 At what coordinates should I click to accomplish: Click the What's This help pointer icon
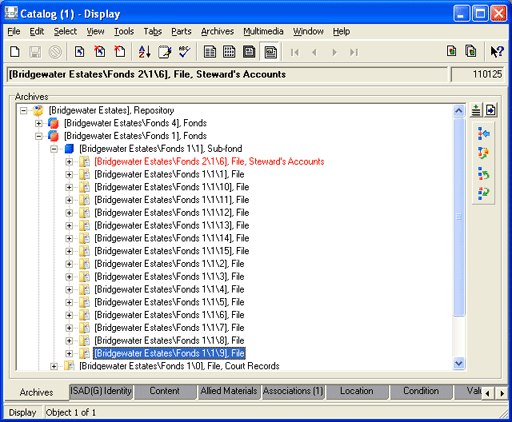pyautogui.click(x=497, y=52)
